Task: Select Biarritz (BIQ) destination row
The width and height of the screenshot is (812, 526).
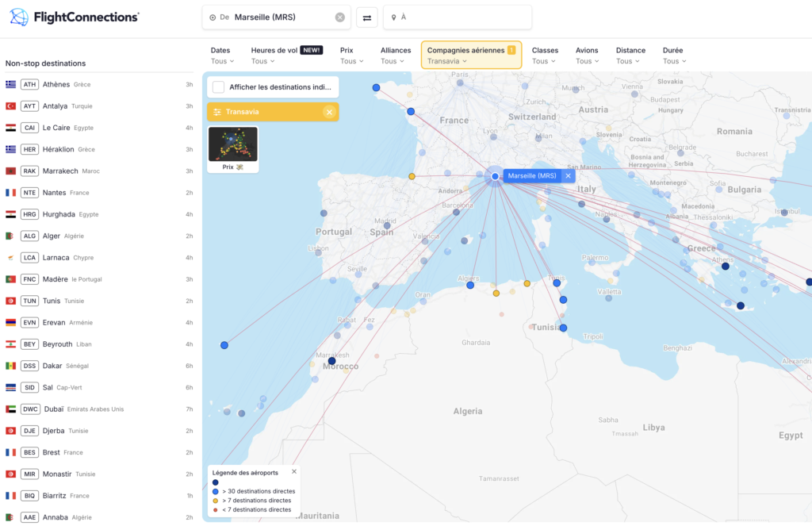Action: coord(99,496)
